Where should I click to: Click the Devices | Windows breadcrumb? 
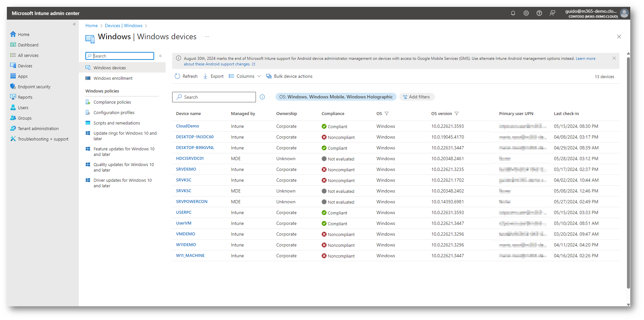pyautogui.click(x=123, y=25)
